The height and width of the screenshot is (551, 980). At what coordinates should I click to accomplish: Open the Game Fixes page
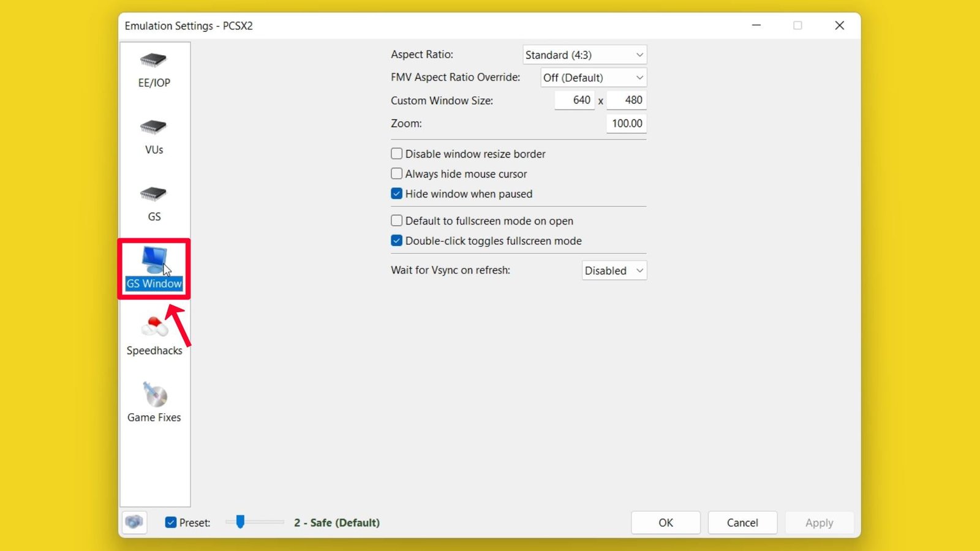click(x=154, y=402)
